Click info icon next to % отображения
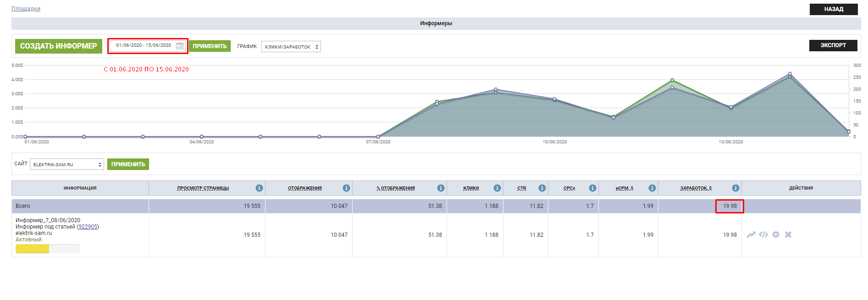This screenshot has width=868, height=300. 441,188
